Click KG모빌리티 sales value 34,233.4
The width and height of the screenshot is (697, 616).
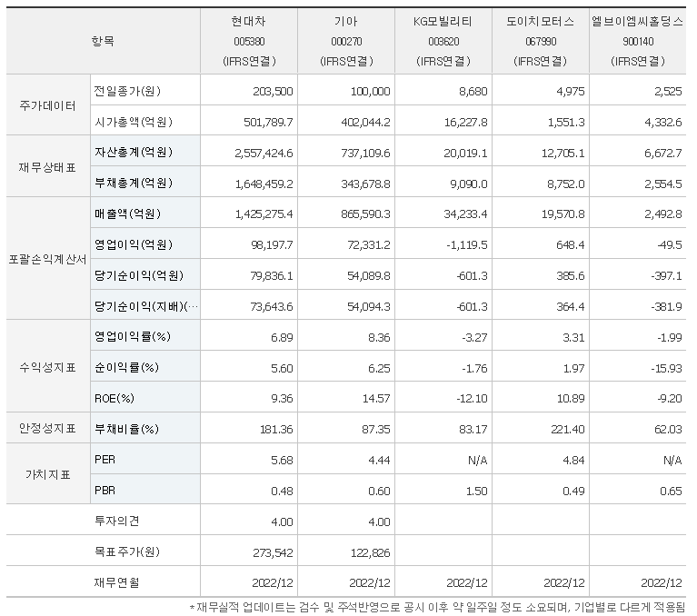point(465,214)
